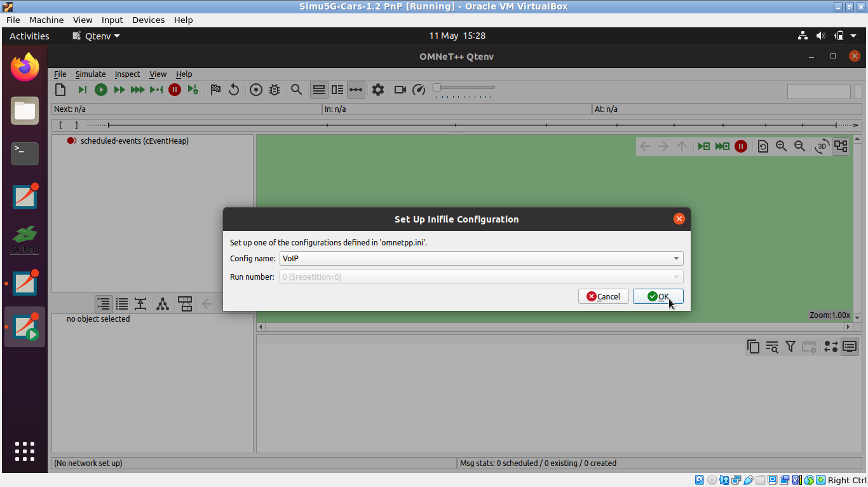Click the log switch-direction arrows icon
Image resolution: width=868 pixels, height=487 pixels.
coord(831,346)
